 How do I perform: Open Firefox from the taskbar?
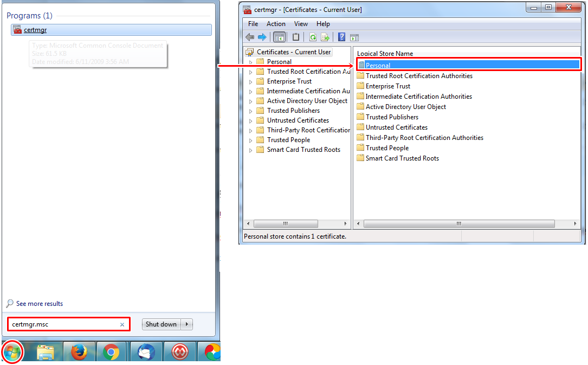click(x=79, y=352)
